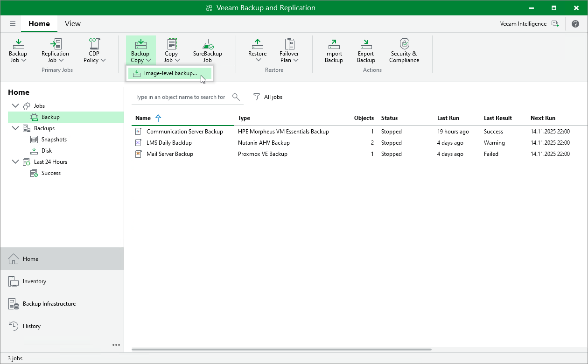Viewport: 588px width, 364px height.
Task: Select Last 24 Hours node
Action: pos(50,162)
